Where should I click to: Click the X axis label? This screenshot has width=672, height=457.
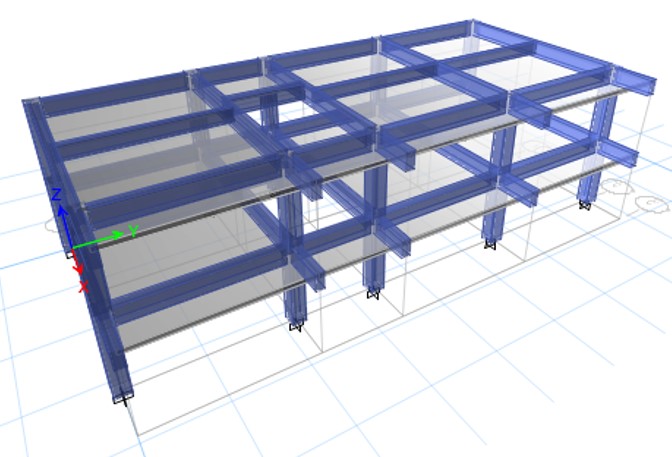pos(83,287)
